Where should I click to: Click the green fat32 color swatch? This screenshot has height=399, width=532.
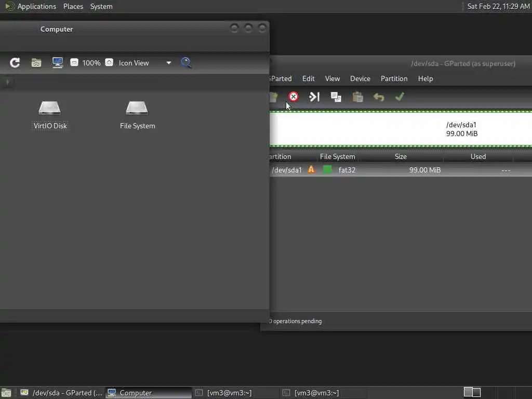(x=327, y=170)
